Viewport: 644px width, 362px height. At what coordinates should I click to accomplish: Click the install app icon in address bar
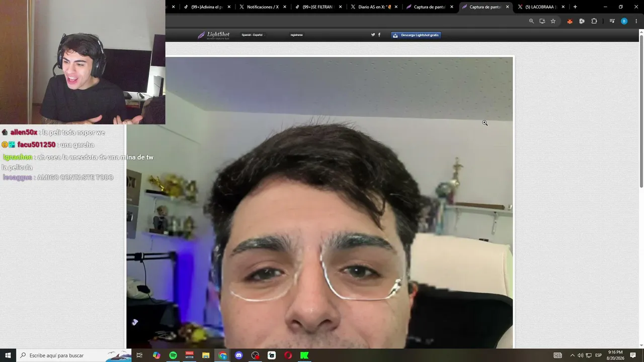click(x=542, y=21)
